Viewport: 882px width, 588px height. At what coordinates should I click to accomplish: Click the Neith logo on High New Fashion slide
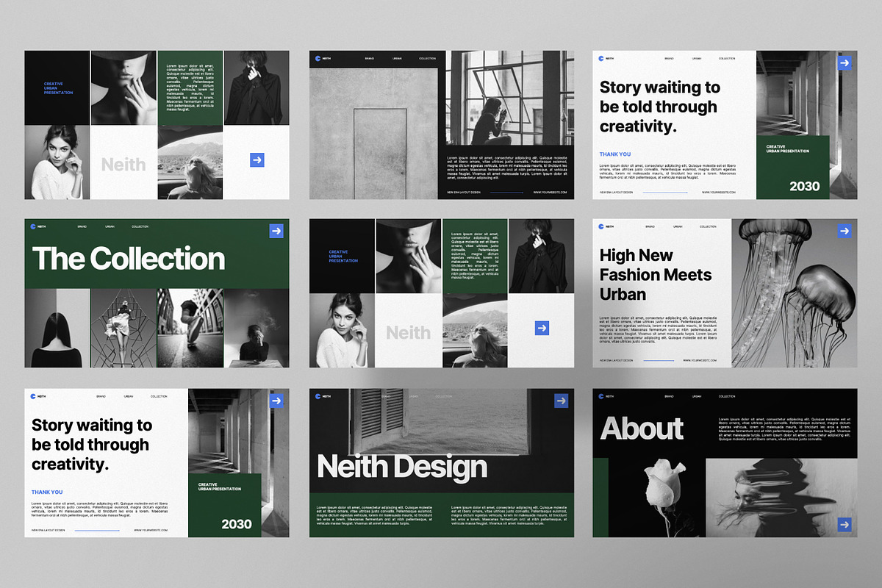click(601, 226)
